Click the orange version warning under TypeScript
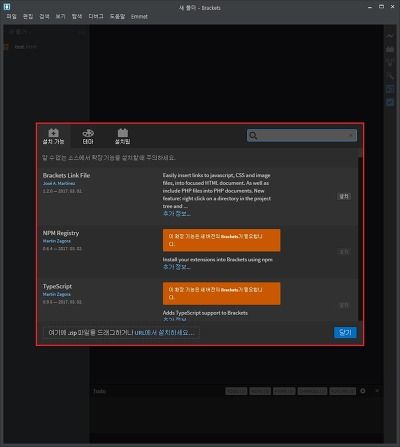Image resolution: width=400 pixels, height=447 pixels. click(221, 293)
